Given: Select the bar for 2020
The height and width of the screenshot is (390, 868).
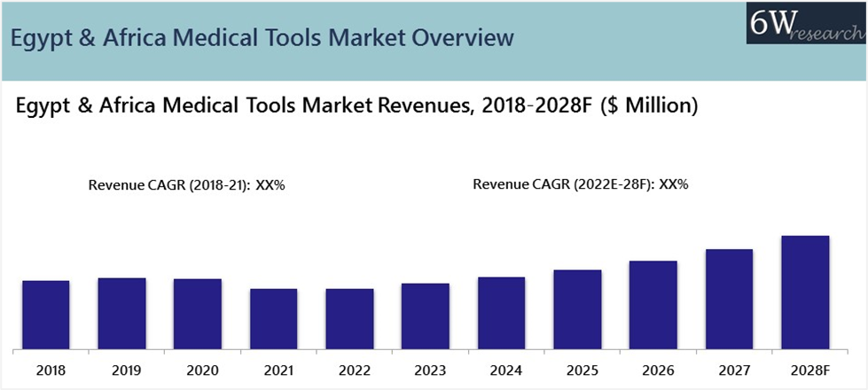Looking at the screenshot, I should tap(198, 313).
